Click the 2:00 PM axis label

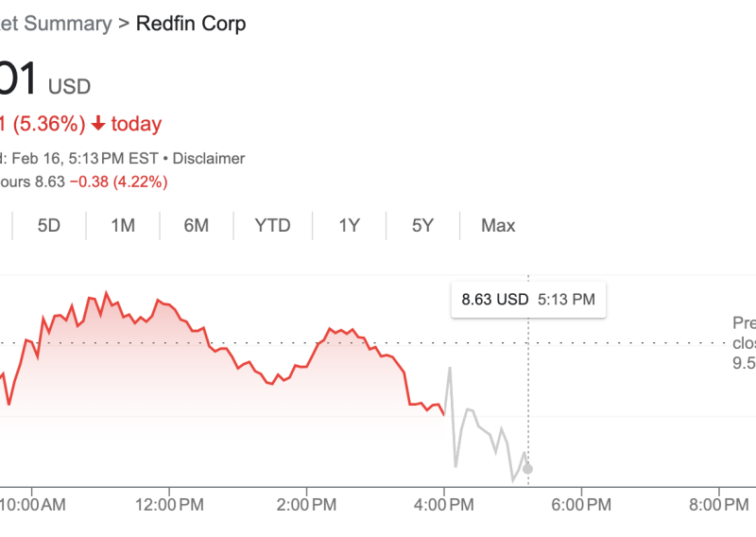[x=307, y=504]
